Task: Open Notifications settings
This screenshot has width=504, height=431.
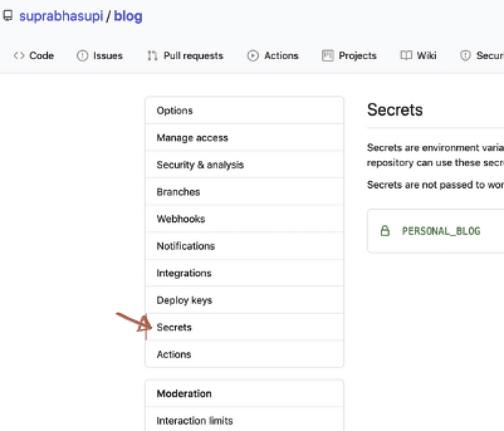Action: (244, 246)
